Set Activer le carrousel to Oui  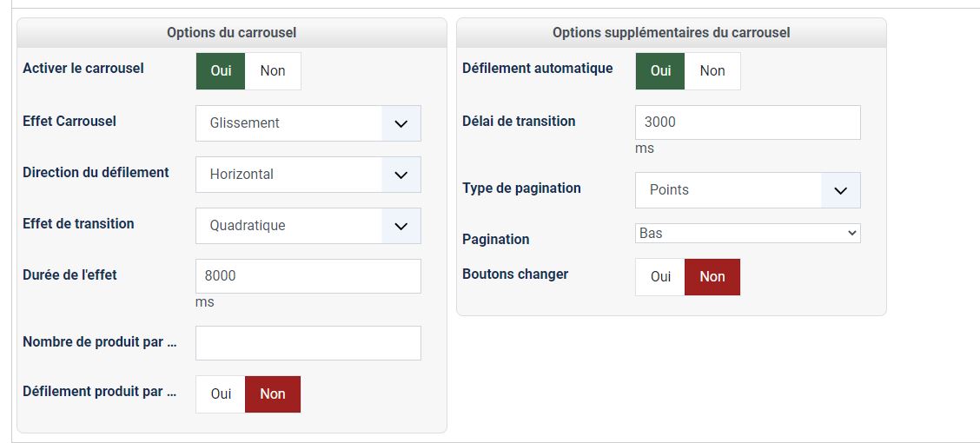[x=221, y=71]
